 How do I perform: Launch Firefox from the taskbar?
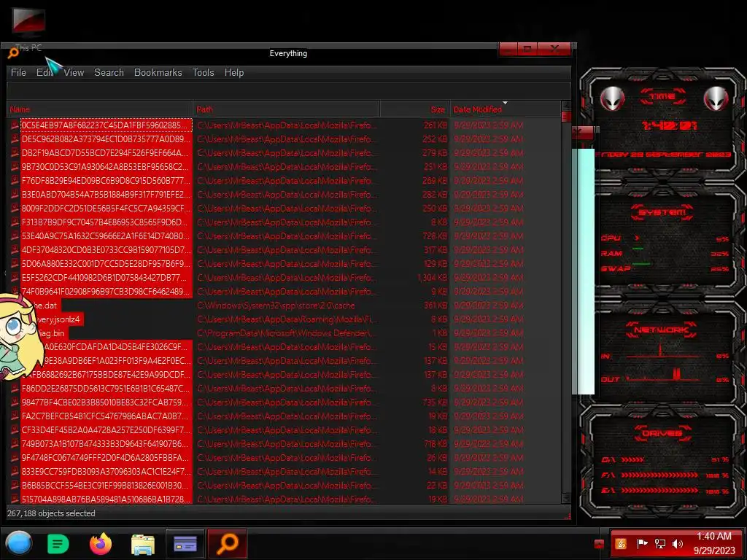point(101,543)
